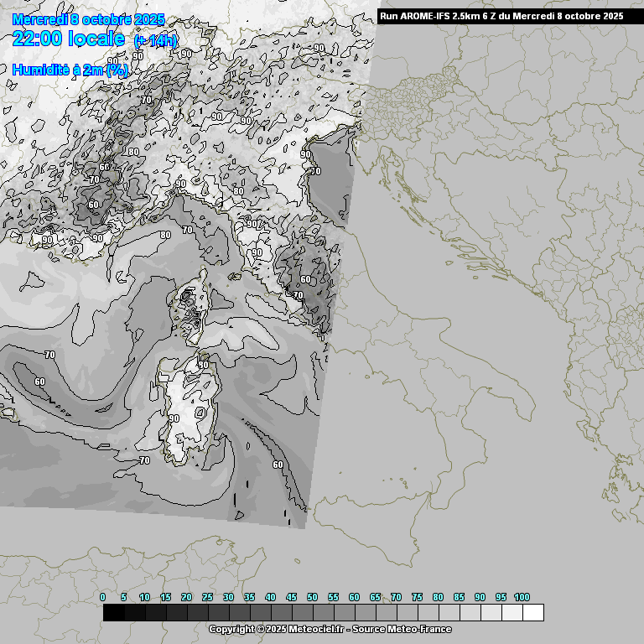
Task: Open the Meteociel.fr copyright link
Action: click(x=330, y=629)
